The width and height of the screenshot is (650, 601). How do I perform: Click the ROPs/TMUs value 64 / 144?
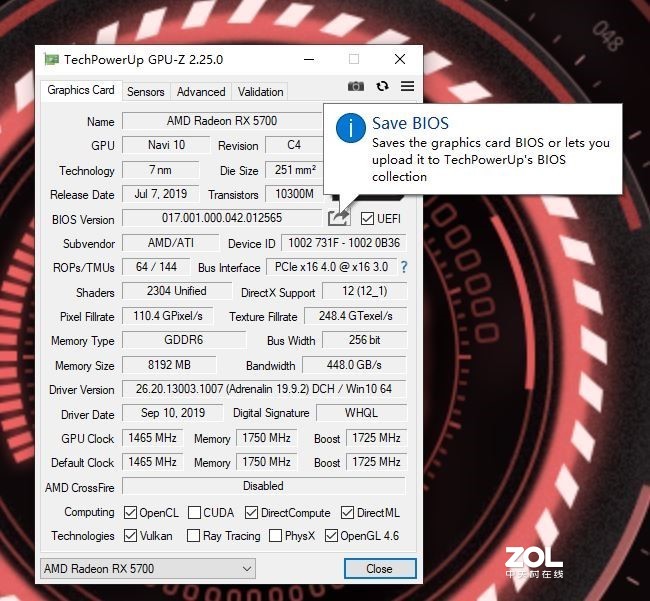coord(156,267)
